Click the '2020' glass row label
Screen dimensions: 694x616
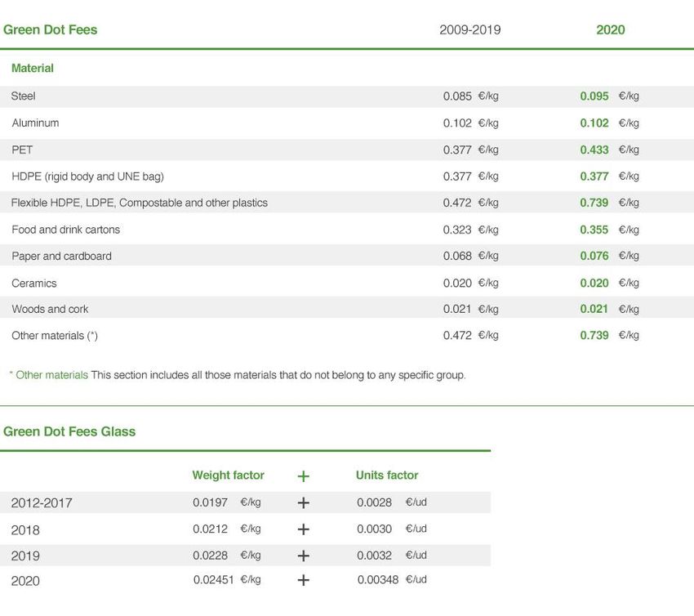[25, 581]
